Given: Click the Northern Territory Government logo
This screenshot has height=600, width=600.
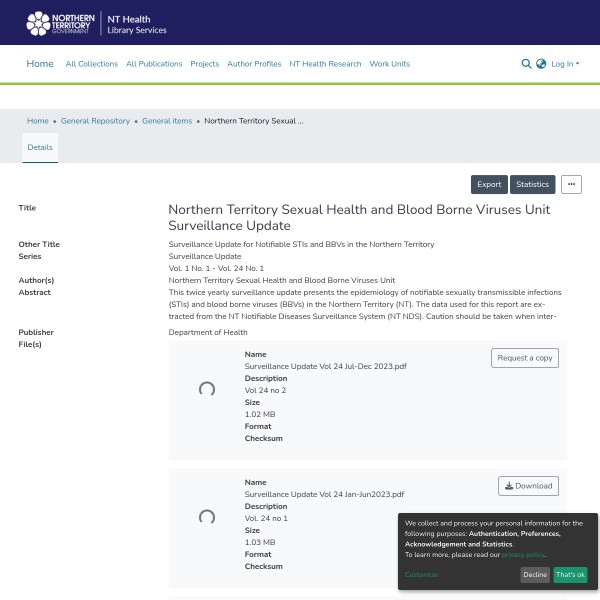Looking at the screenshot, I should (61, 23).
